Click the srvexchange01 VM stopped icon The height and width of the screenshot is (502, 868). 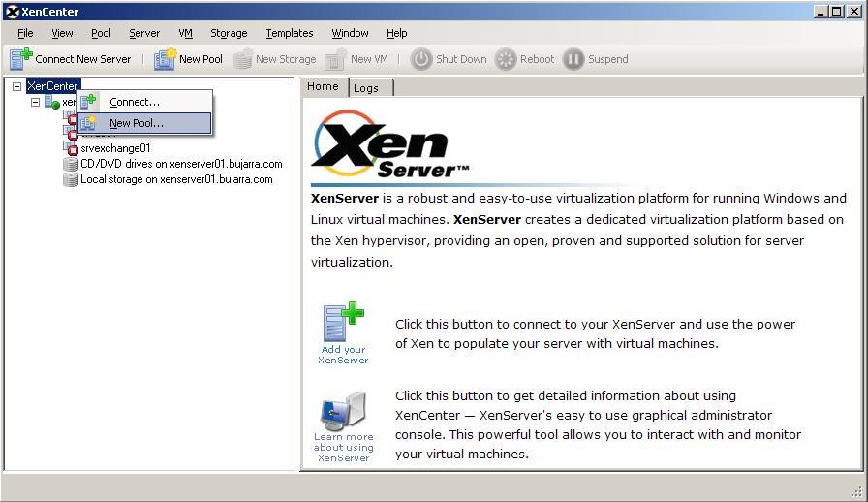[71, 148]
